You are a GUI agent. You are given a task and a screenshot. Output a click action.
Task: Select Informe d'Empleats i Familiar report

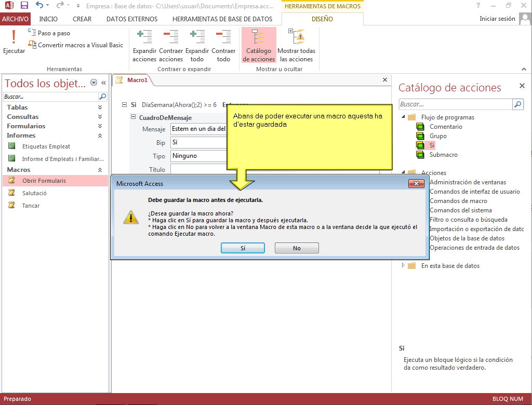tap(63, 159)
